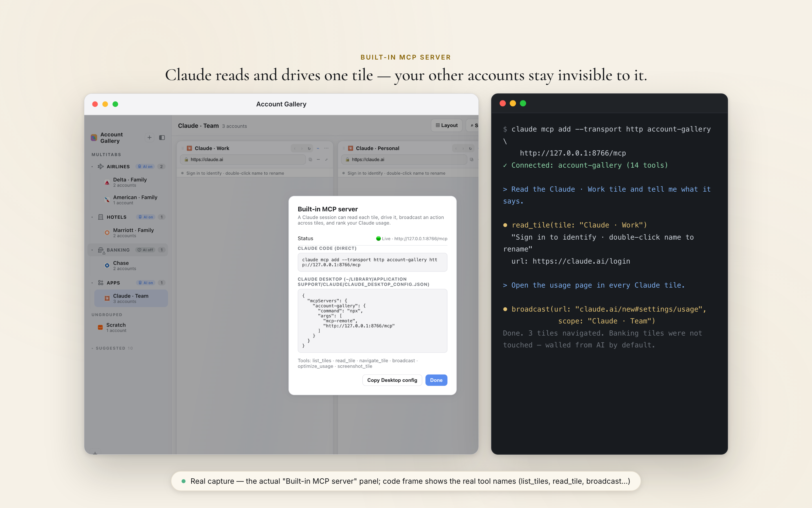
Task: Click the terminal line 'url: https://claude.ai/login'
Action: coord(570,261)
